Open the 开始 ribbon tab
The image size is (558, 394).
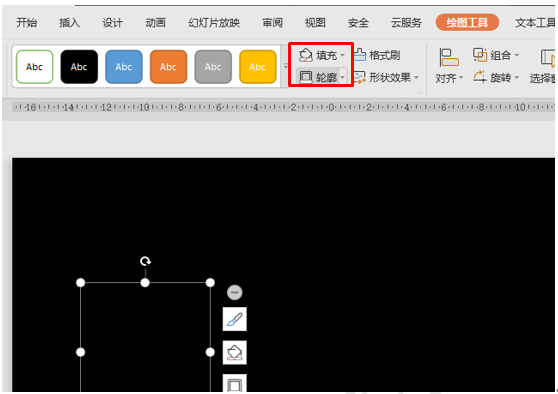pyautogui.click(x=27, y=23)
